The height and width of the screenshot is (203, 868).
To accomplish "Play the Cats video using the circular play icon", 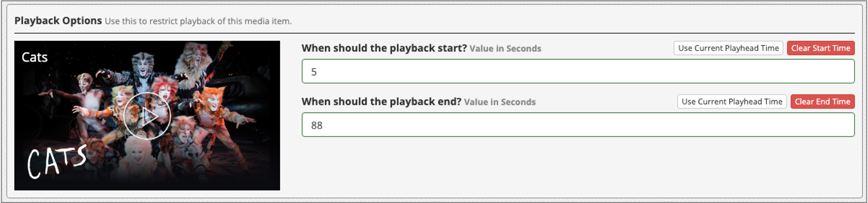I will click(x=147, y=116).
